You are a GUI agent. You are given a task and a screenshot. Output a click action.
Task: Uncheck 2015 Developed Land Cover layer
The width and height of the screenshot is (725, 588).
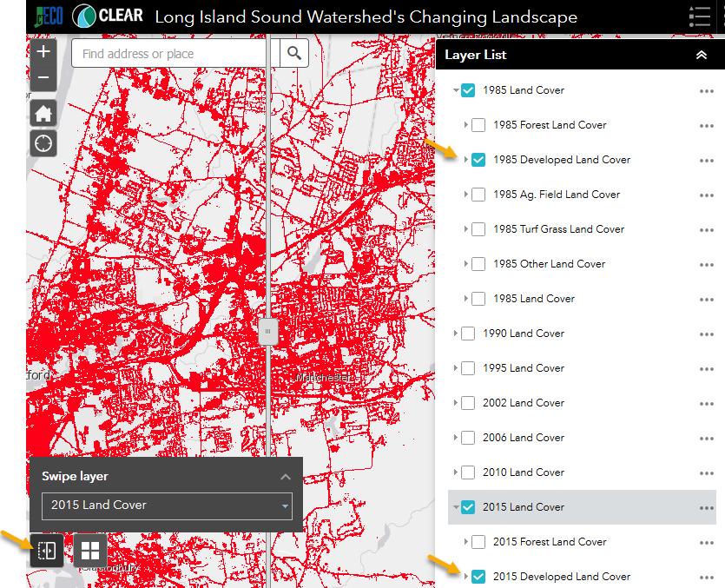click(478, 577)
